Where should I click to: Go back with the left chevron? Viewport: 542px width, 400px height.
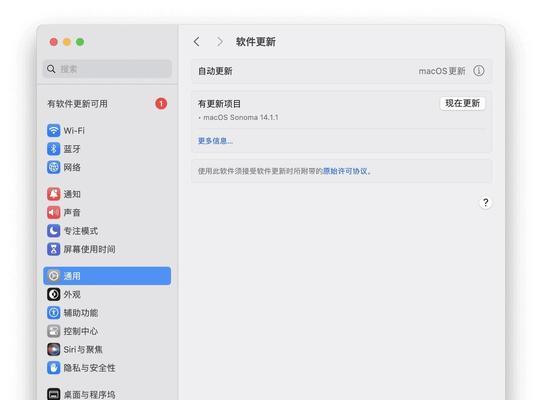(x=196, y=42)
